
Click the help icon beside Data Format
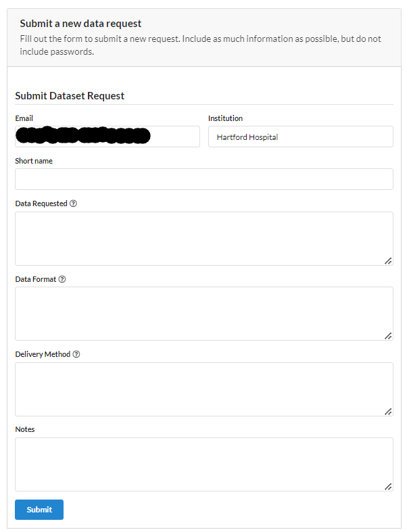[62, 279]
